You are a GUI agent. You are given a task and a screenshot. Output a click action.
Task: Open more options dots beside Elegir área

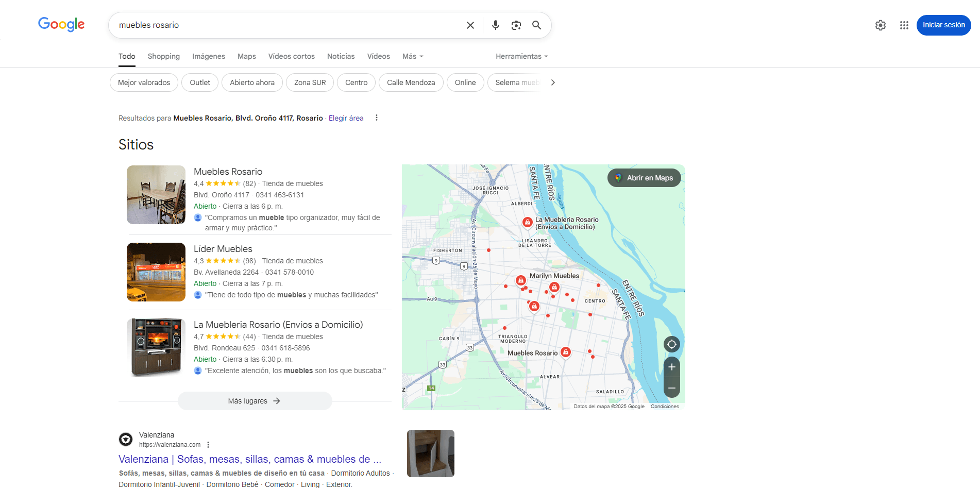point(377,118)
